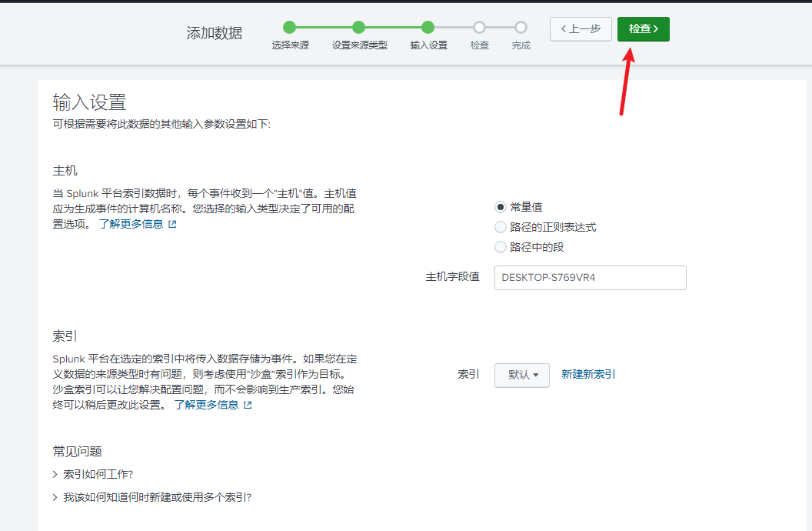Click the 上一步 back button
Screen dimensions: 812x531
tap(581, 29)
